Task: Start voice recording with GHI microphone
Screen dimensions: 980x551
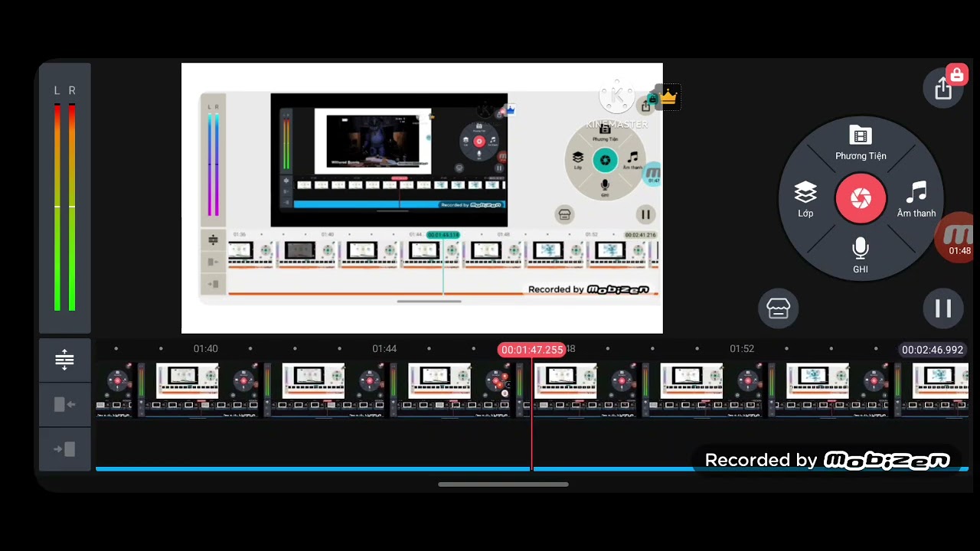Action: point(861,256)
